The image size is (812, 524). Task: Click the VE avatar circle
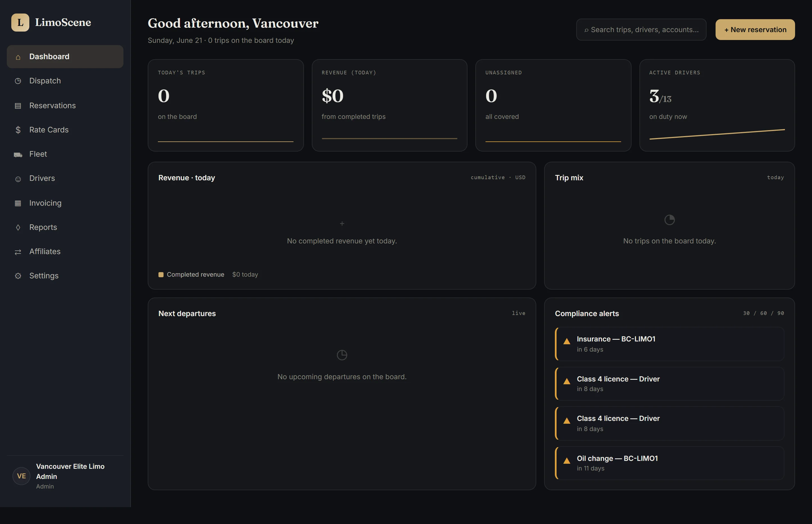21,476
